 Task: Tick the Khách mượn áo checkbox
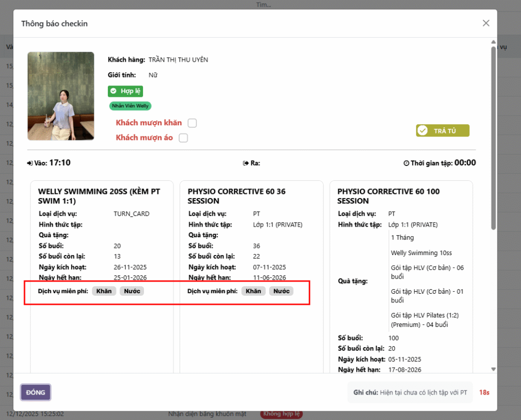(x=183, y=137)
